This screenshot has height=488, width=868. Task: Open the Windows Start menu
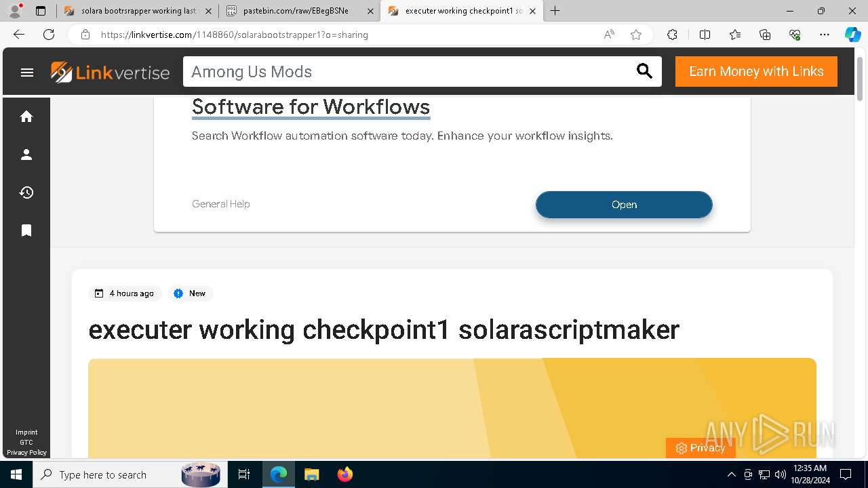click(16, 474)
